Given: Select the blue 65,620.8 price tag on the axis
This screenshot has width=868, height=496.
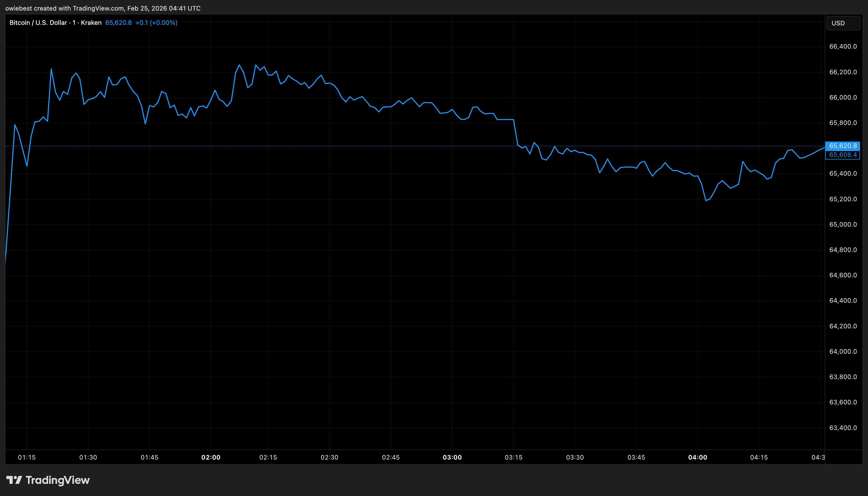Looking at the screenshot, I should pos(842,146).
